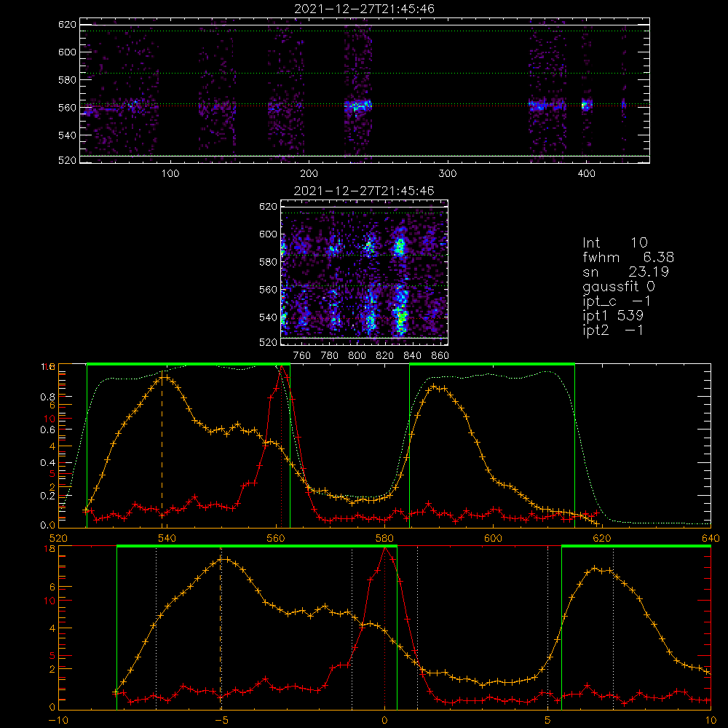The height and width of the screenshot is (728, 728).
Task: Click x-axis label 10 of the lower profile plot
Action: (711, 721)
